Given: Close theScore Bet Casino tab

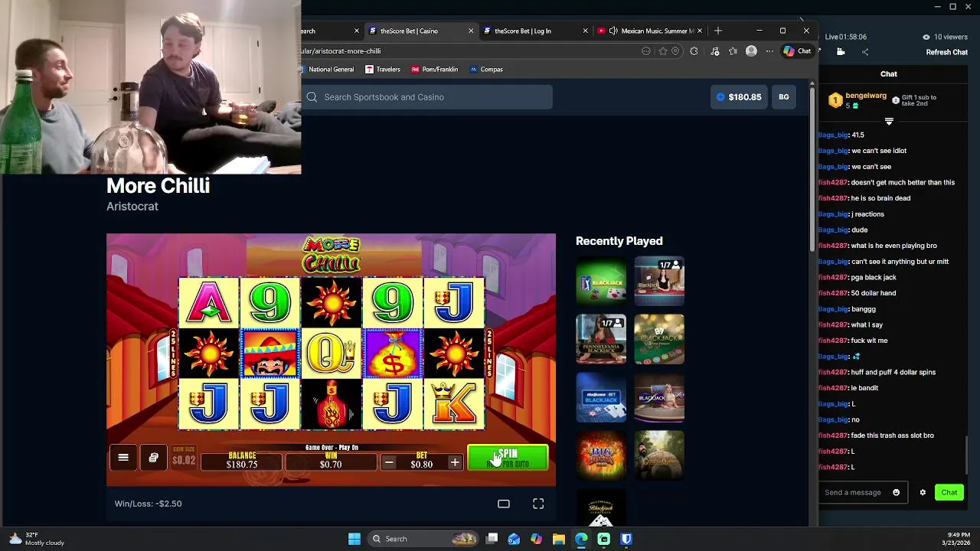Looking at the screenshot, I should (470, 31).
